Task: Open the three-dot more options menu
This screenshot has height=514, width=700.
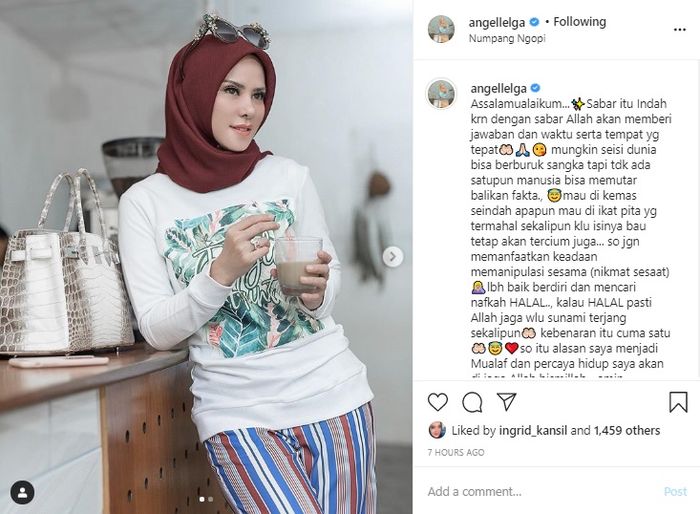Action: (x=679, y=30)
